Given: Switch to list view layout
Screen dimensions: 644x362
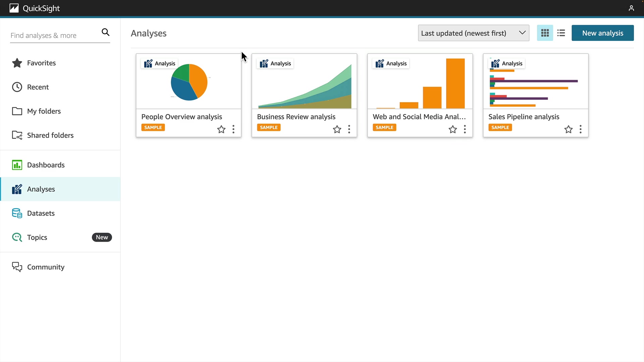Looking at the screenshot, I should tap(561, 33).
